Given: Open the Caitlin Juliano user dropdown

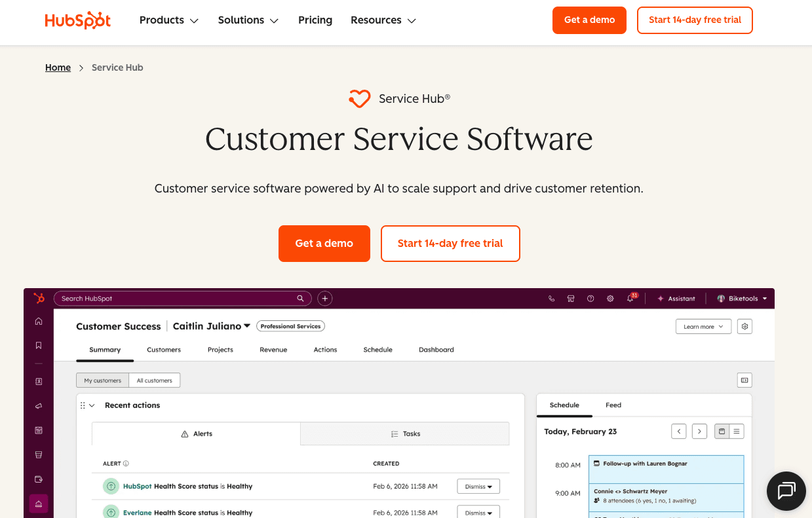Looking at the screenshot, I should click(x=212, y=326).
